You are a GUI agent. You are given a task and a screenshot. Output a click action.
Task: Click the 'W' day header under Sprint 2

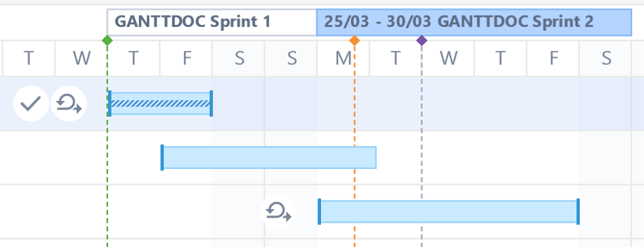point(449,58)
